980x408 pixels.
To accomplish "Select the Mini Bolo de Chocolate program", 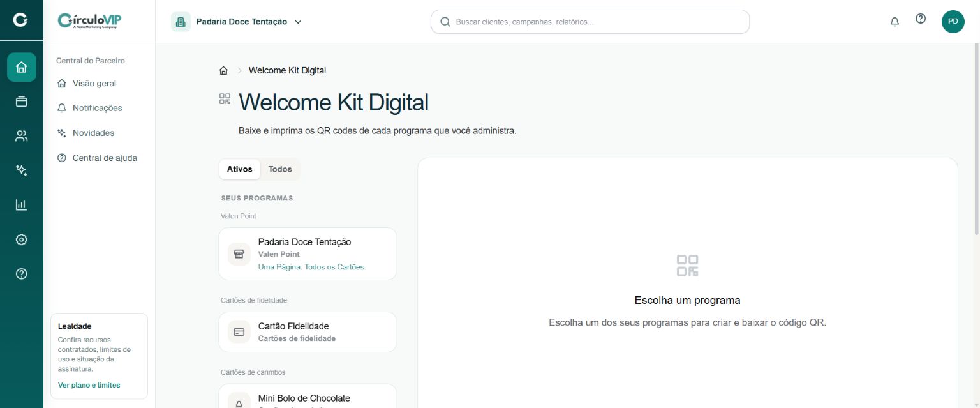I will [308, 396].
